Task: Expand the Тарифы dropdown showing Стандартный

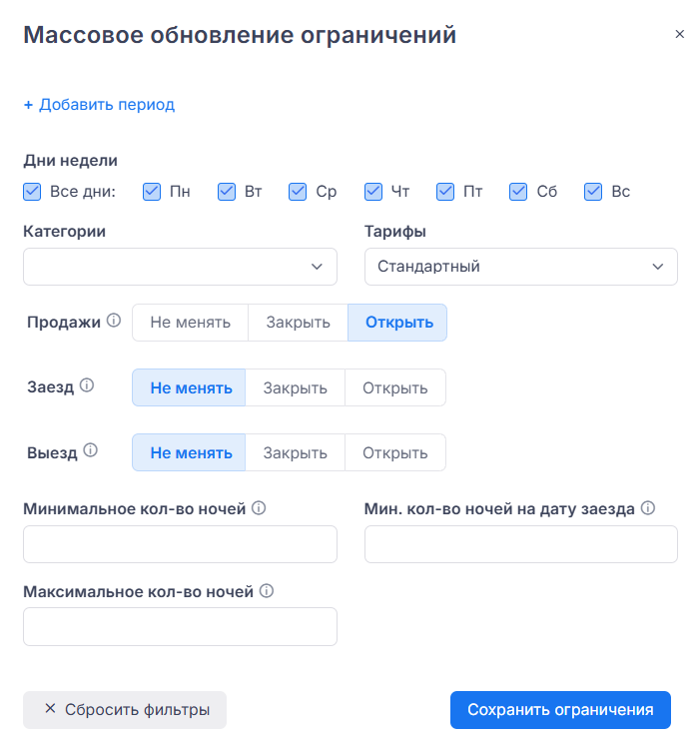Action: [520, 267]
